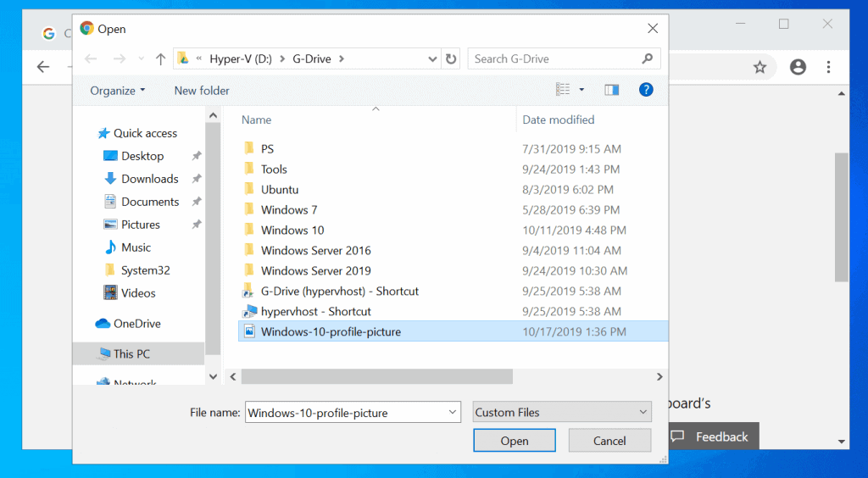The image size is (868, 478).
Task: Click the Forward arrow in Open dialog
Action: pyautogui.click(x=119, y=58)
